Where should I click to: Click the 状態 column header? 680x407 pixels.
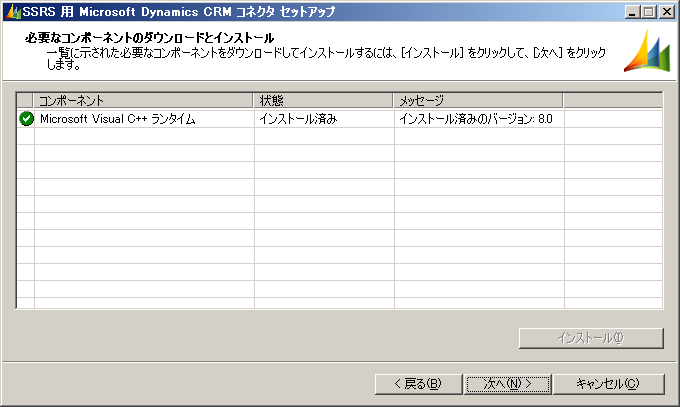323,101
